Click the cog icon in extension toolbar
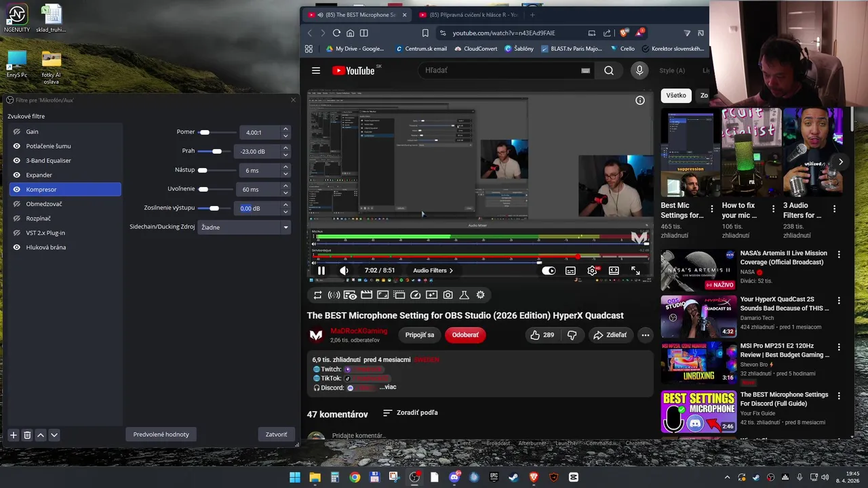The image size is (868, 488). tap(480, 295)
